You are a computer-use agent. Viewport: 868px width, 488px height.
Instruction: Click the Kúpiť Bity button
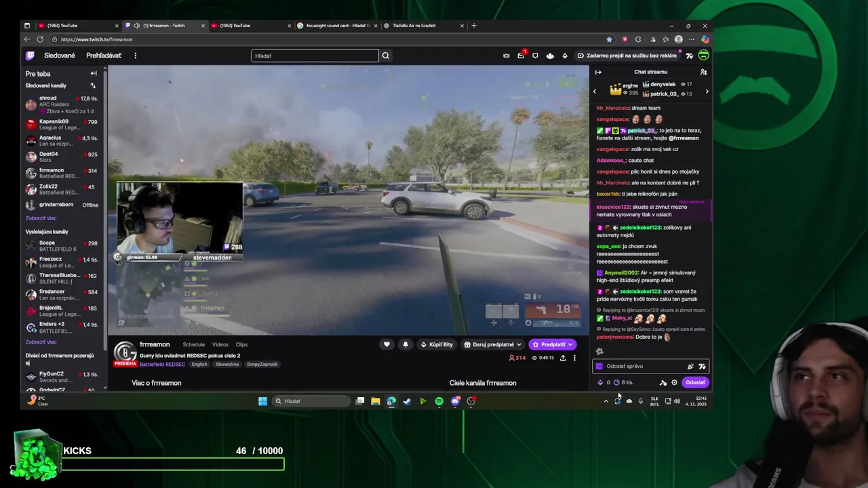pyautogui.click(x=437, y=344)
